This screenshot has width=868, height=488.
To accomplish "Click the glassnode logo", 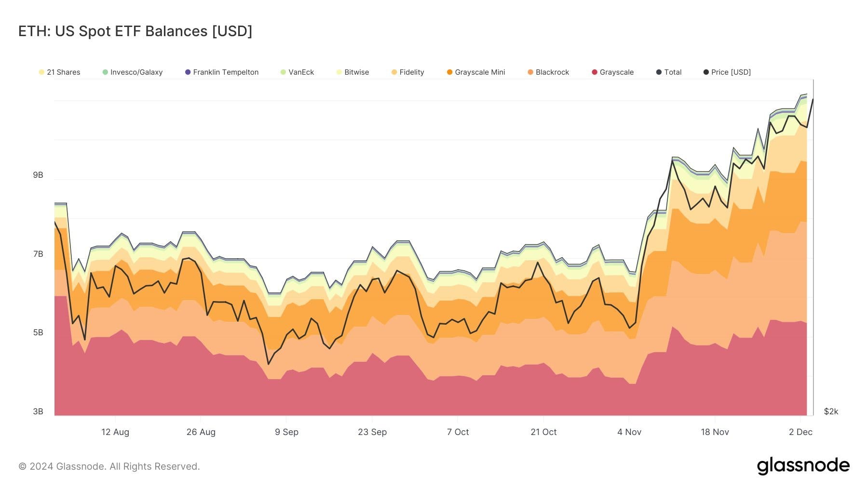I will click(x=803, y=466).
